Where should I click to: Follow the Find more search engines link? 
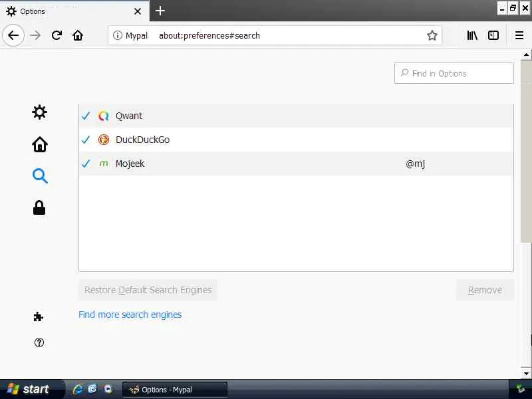point(130,315)
